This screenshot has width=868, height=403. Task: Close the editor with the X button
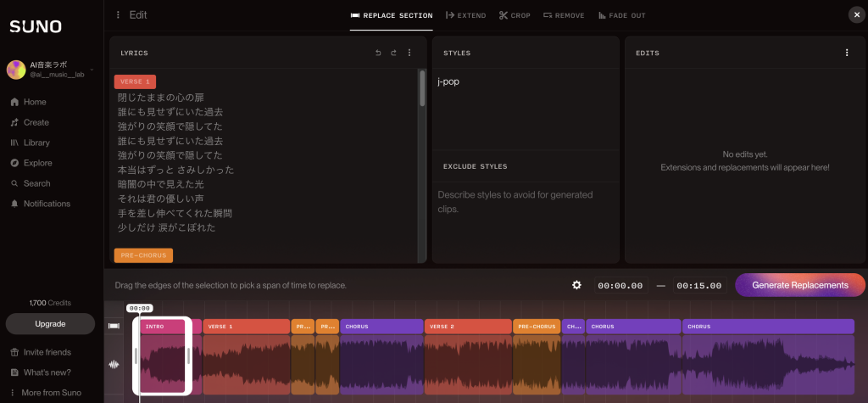pyautogui.click(x=855, y=14)
